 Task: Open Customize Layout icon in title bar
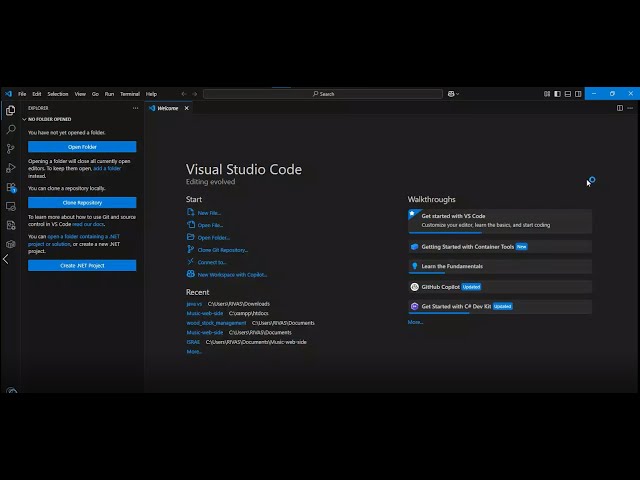[547, 94]
